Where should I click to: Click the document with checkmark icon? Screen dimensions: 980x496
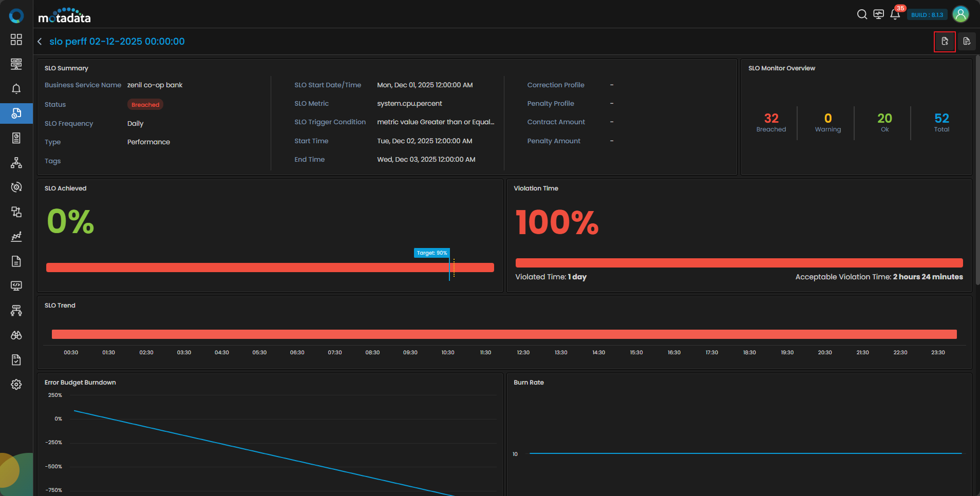pos(16,360)
